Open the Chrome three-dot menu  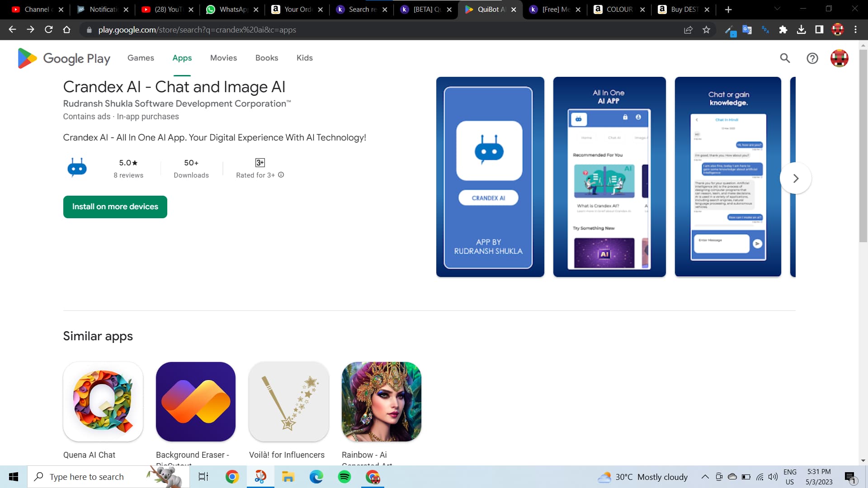pyautogui.click(x=855, y=30)
